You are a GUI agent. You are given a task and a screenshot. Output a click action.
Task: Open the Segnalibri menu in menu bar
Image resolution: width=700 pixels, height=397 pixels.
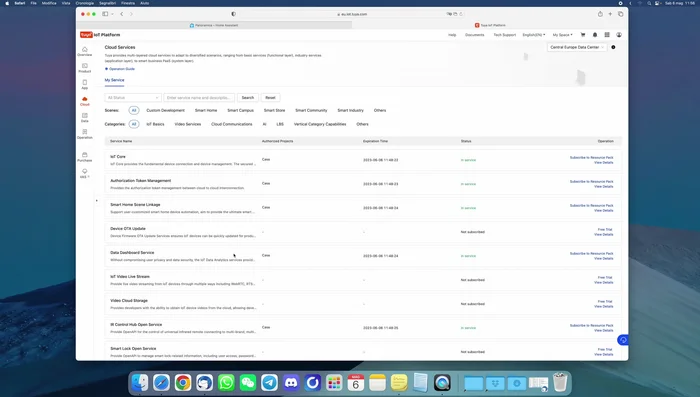coord(108,3)
